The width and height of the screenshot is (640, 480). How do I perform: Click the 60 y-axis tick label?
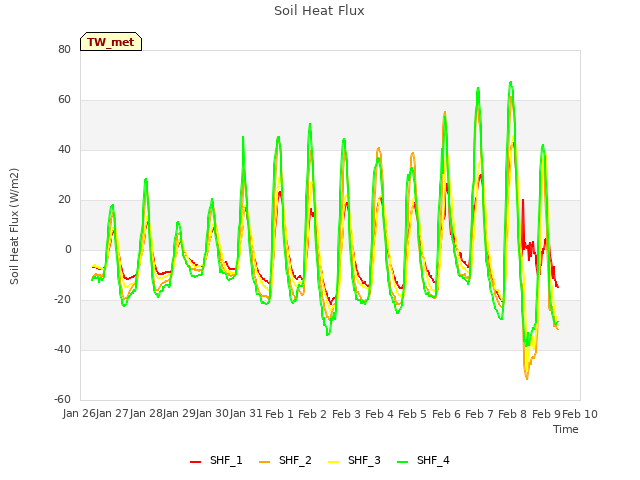point(64,100)
